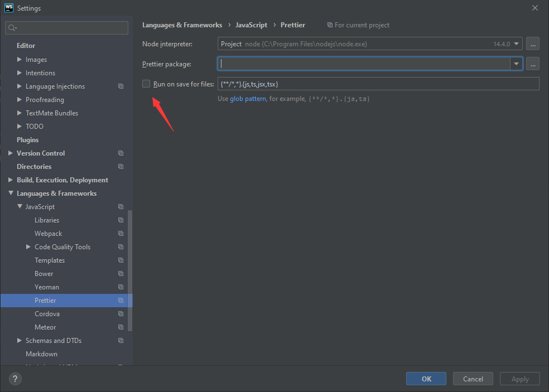Click the settings tree vertical scrollbar
This screenshot has height=392, width=549.
coord(130,268)
